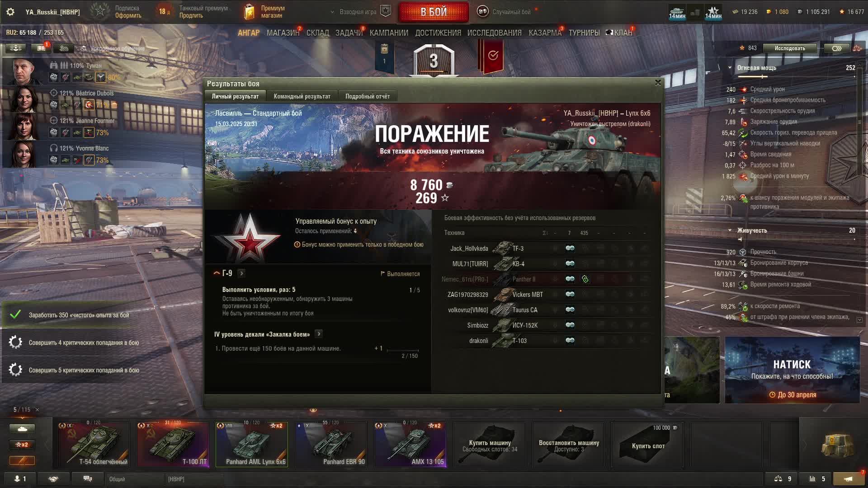Toggle the x2 bonus carousel filter
The height and width of the screenshot is (488, 868).
[22, 445]
